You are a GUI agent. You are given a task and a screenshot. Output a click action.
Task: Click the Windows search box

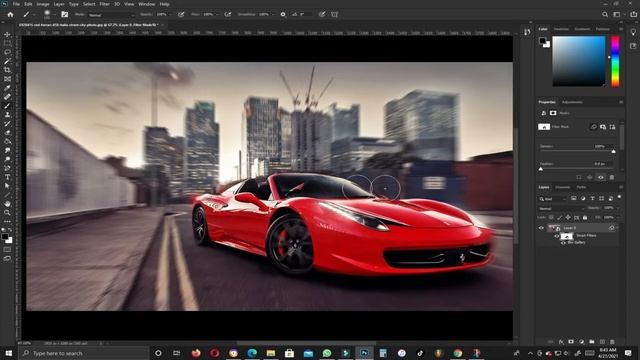tap(84, 353)
